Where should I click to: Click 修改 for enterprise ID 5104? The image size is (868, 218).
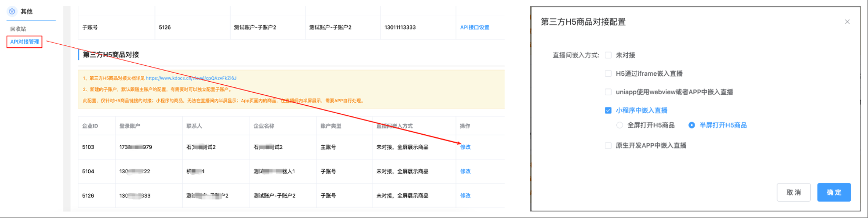[x=465, y=171]
